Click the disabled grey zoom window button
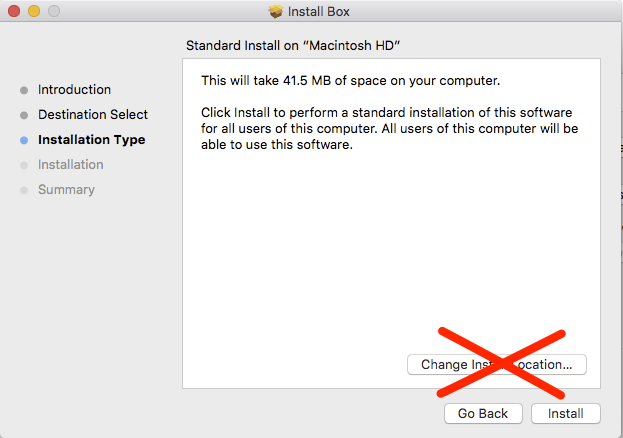Image resolution: width=623 pixels, height=438 pixels. (x=54, y=11)
